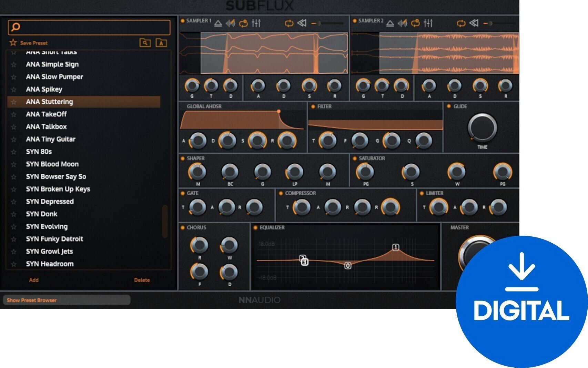
Task: Toggle the Saturator section indicator
Action: [354, 158]
